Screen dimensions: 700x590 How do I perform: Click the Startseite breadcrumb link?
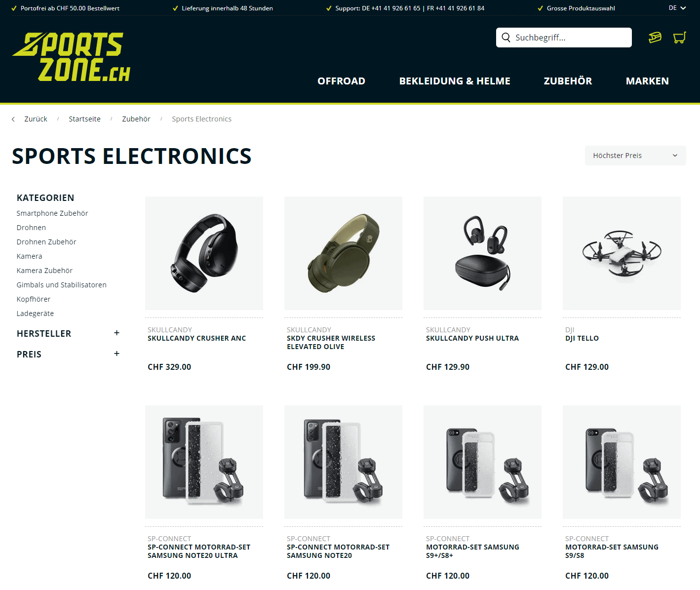84,119
